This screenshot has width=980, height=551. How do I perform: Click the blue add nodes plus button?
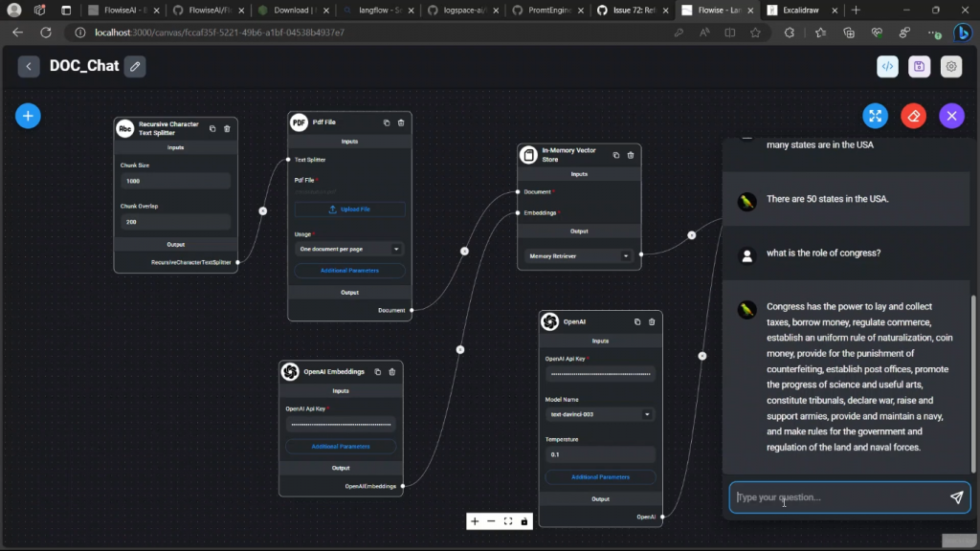click(28, 116)
